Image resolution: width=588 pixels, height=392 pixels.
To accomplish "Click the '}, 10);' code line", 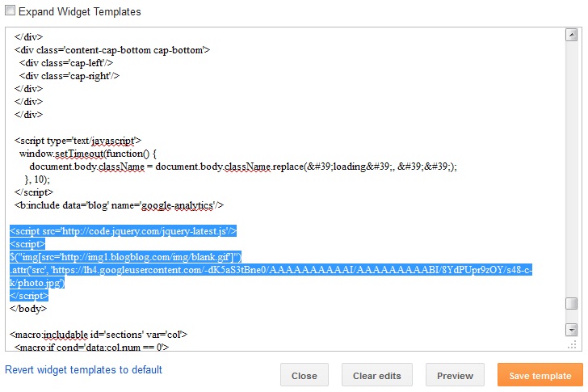I will 37,179.
